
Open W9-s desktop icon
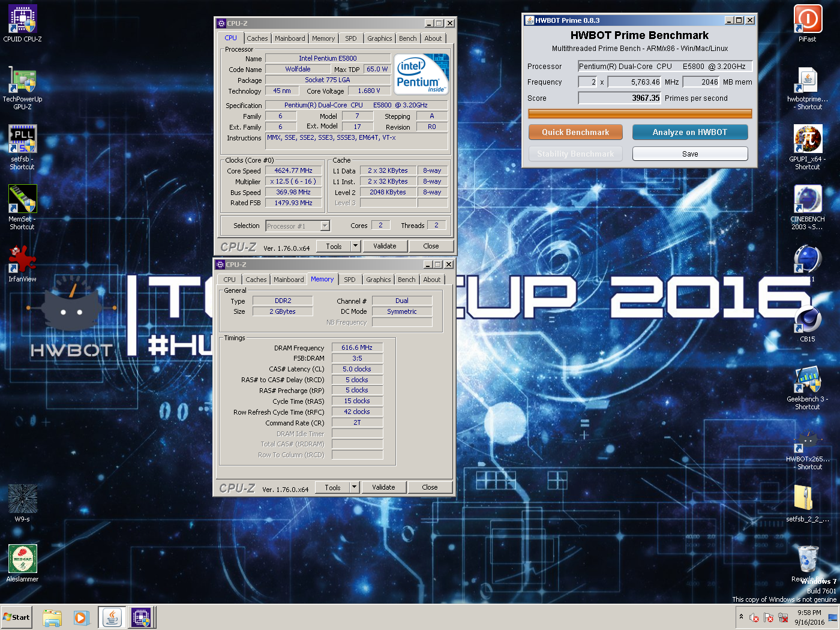click(x=22, y=503)
